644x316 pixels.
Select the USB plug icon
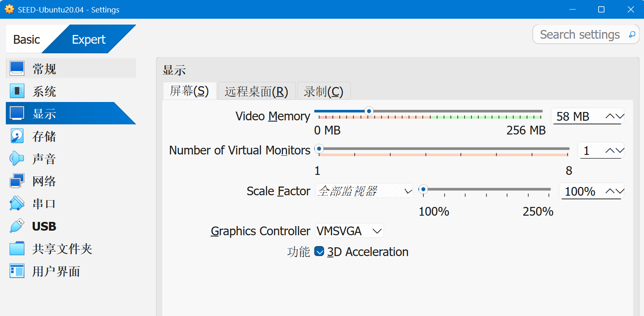click(x=17, y=226)
